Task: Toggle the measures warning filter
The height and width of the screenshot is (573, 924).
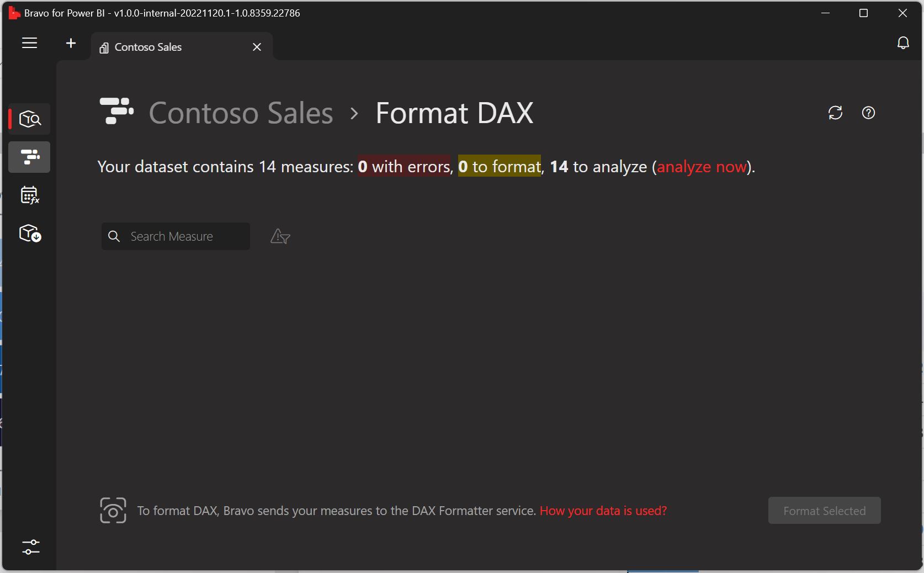Action: pos(280,236)
